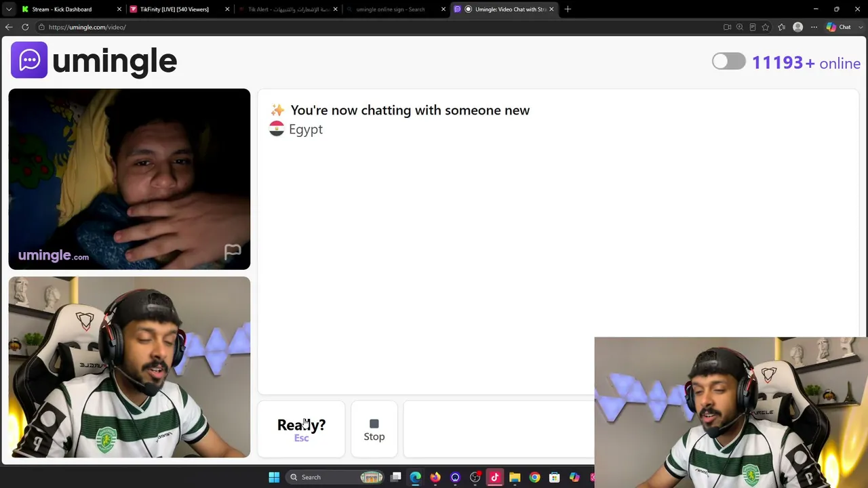The image size is (868, 488).
Task: Open the browser three-dot settings menu
Action: coord(814,27)
